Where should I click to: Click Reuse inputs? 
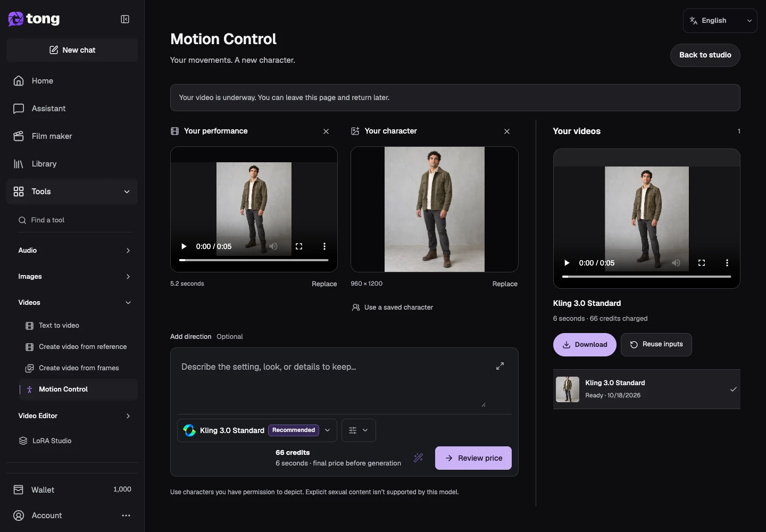coord(656,345)
